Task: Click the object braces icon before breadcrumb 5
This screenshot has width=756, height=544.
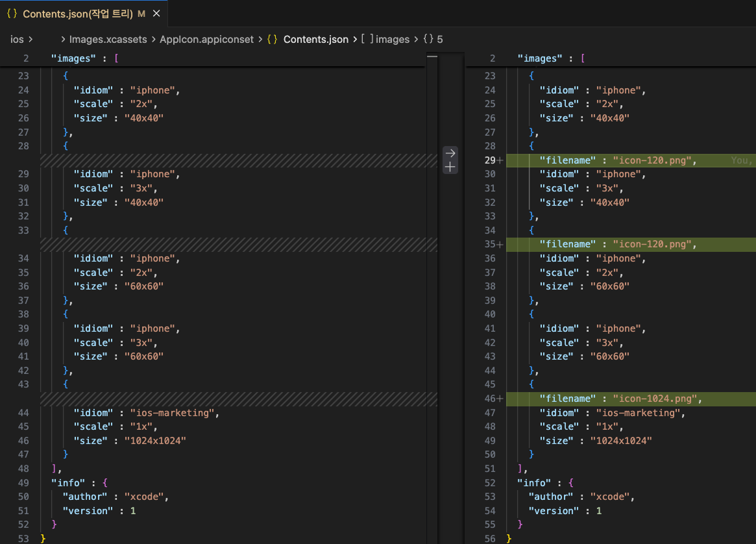Action: point(428,40)
